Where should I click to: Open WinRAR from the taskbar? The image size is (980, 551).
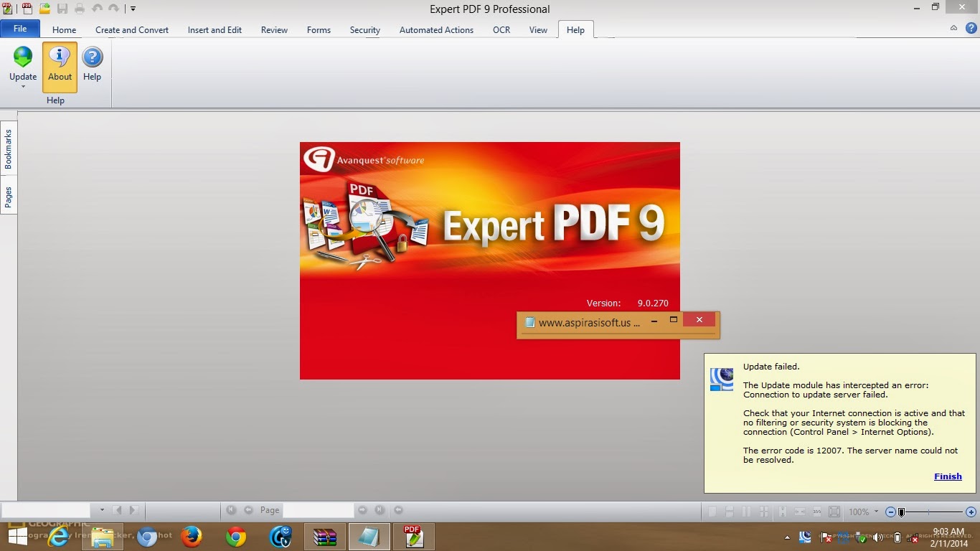[325, 536]
